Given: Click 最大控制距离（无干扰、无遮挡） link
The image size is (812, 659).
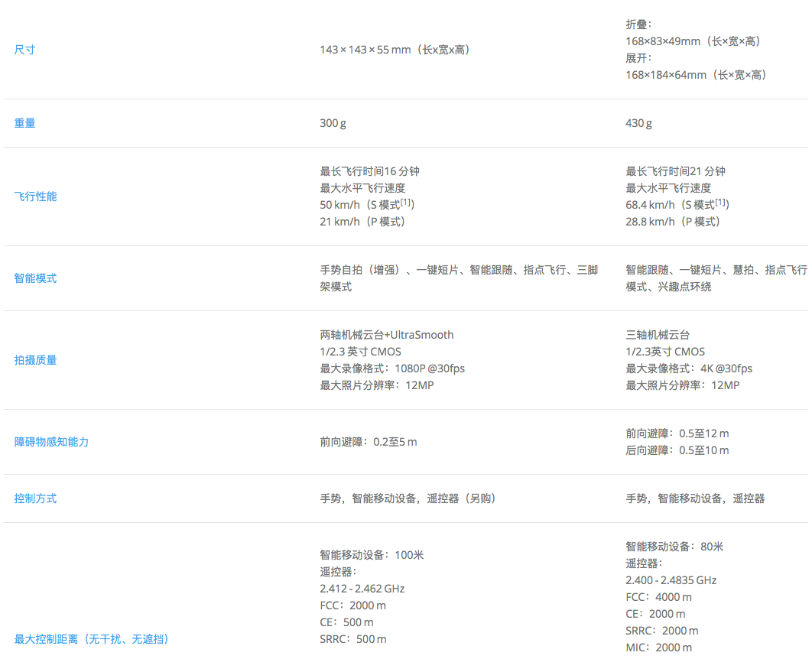Looking at the screenshot, I should coord(92,639).
